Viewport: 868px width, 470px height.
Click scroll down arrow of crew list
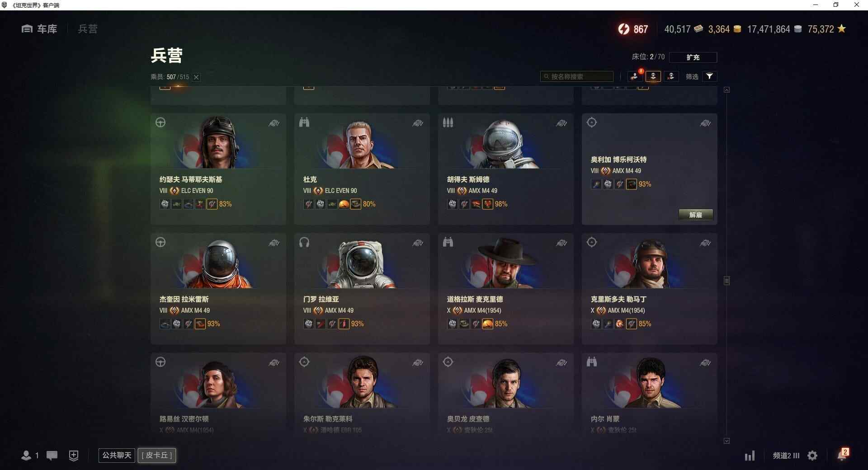pyautogui.click(x=726, y=441)
